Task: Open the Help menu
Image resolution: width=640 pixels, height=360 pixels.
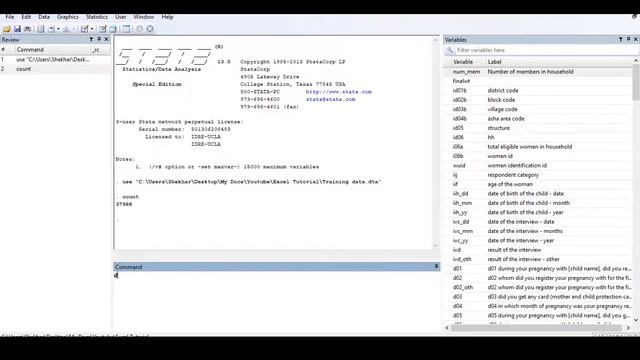Action: coord(167,17)
